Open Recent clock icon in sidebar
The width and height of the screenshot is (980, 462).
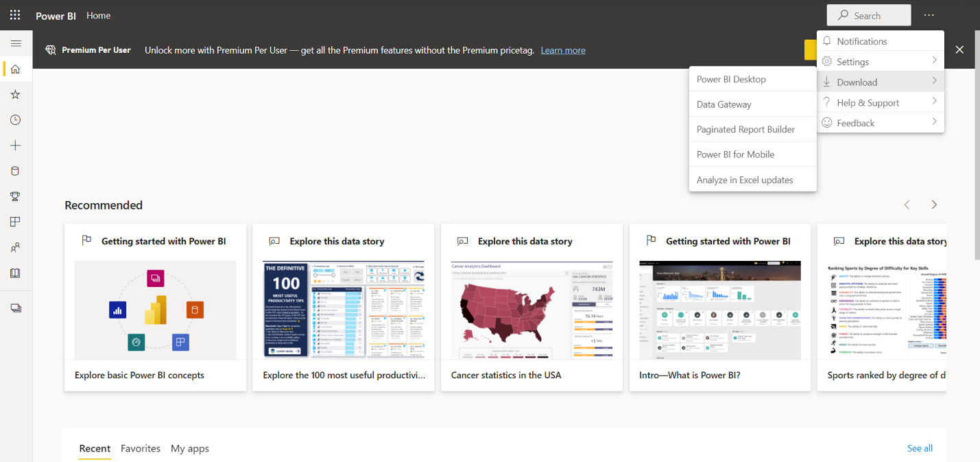pos(16,120)
